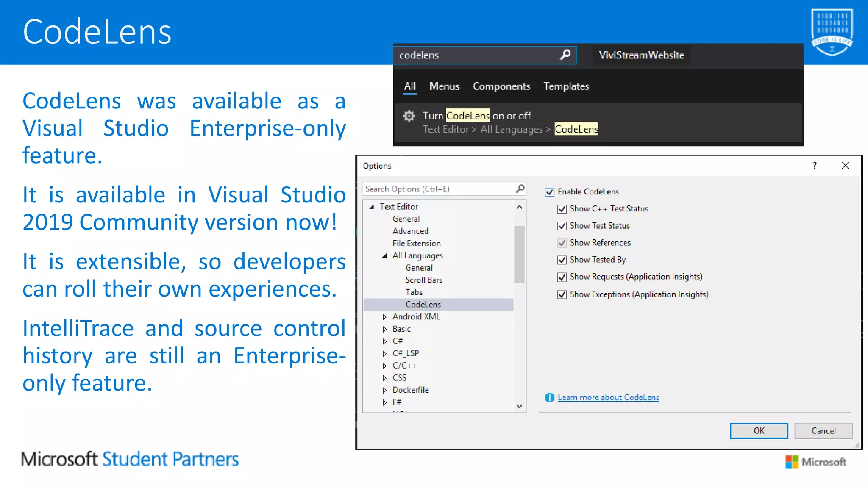Viewport: 868px width, 488px height.
Task: Click the greyed Show References checkbox
Action: 562,243
